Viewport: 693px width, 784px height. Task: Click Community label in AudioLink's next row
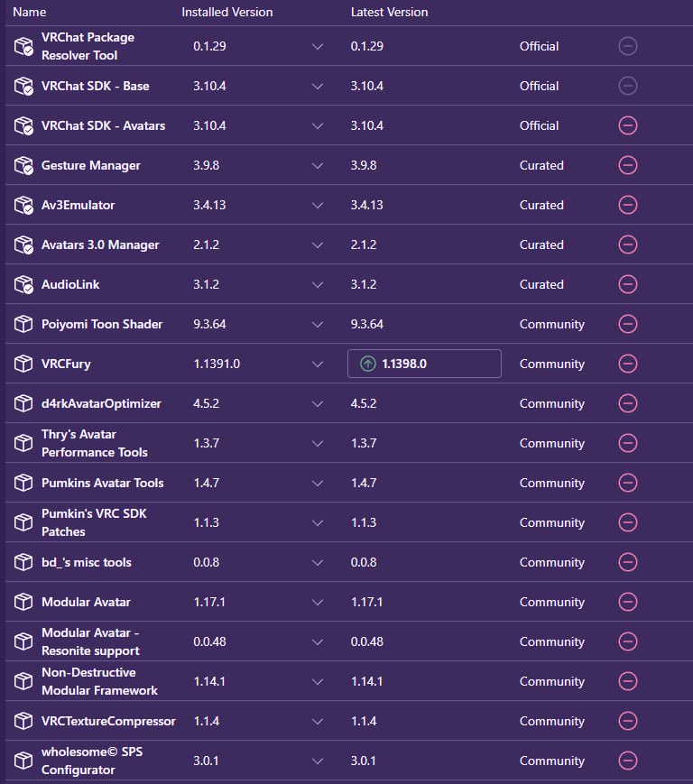click(x=552, y=324)
